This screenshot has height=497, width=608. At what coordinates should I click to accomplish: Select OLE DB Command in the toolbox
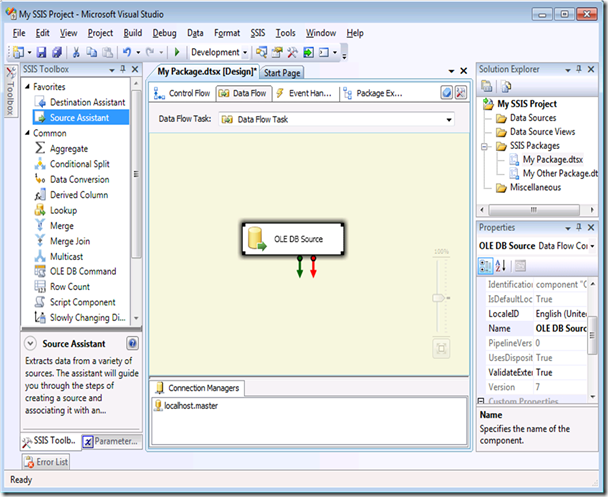(83, 271)
